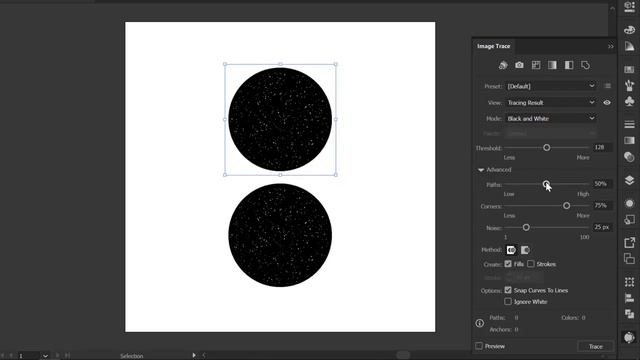Toggle the eye icon next to View
The height and width of the screenshot is (360, 640).
(607, 102)
